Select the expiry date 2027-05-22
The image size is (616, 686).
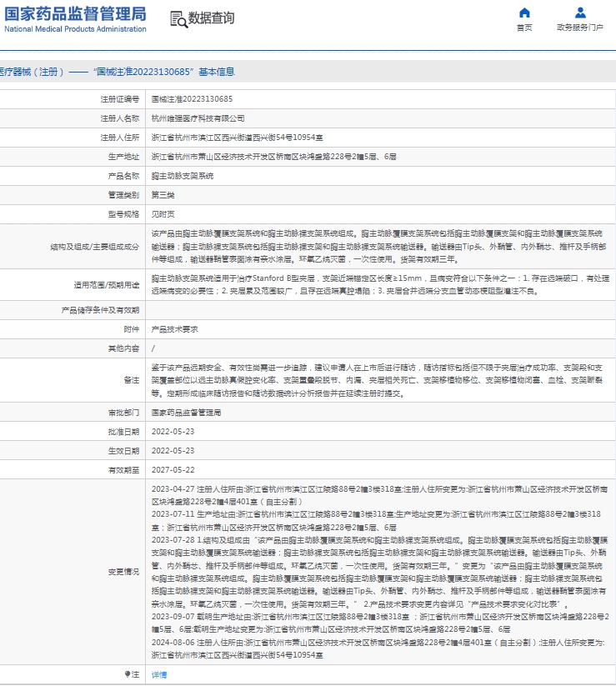point(173,470)
